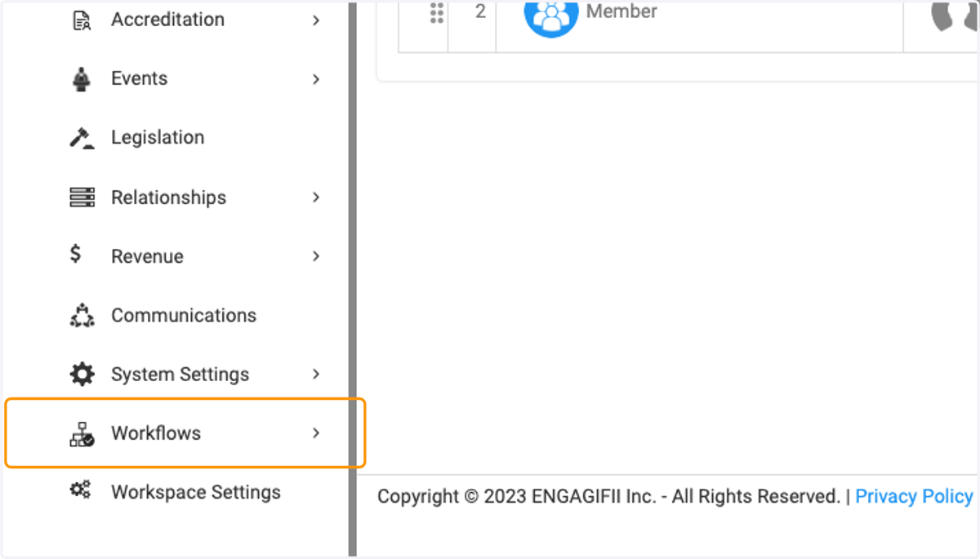The width and height of the screenshot is (980, 559).
Task: Go to Communications in the sidebar
Action: 184,315
